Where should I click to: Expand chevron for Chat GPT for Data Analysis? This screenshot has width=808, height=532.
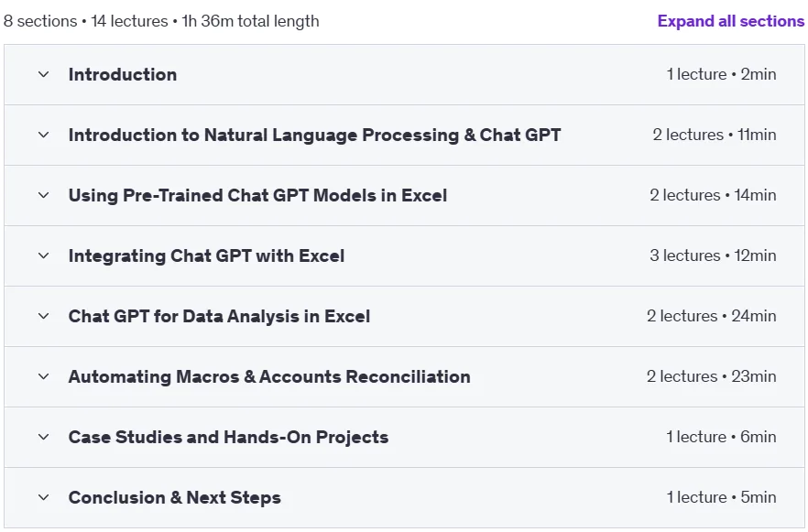coord(44,316)
